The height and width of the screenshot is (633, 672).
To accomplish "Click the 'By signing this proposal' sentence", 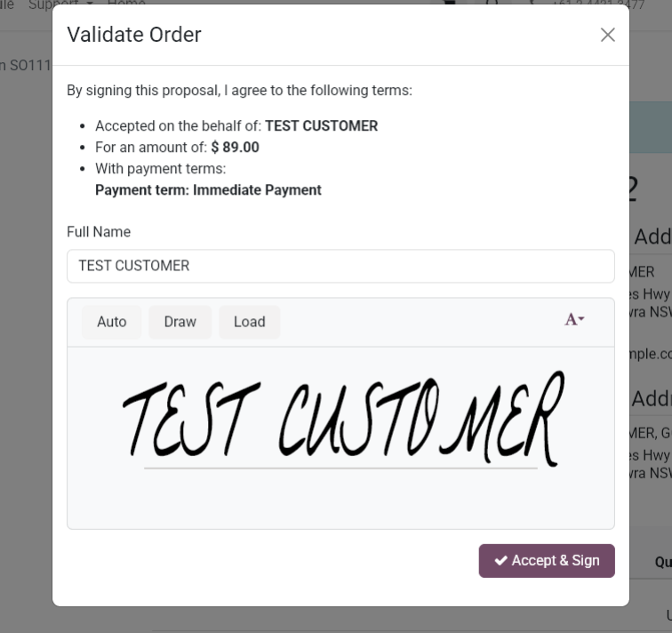I will 239,91.
